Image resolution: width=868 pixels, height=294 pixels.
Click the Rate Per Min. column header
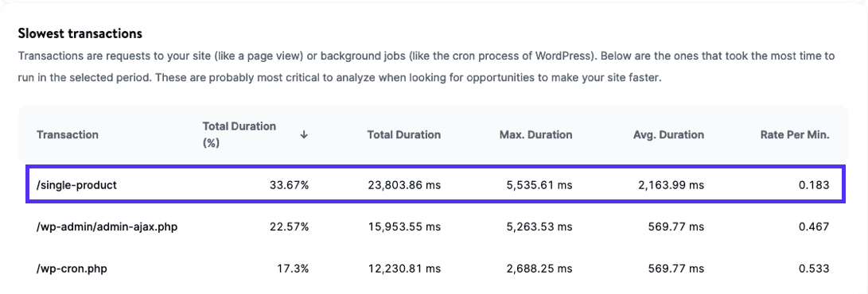pyautogui.click(x=795, y=135)
